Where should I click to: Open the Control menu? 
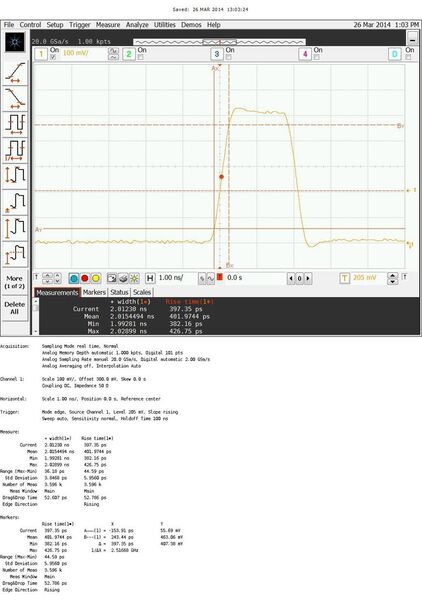coord(30,24)
